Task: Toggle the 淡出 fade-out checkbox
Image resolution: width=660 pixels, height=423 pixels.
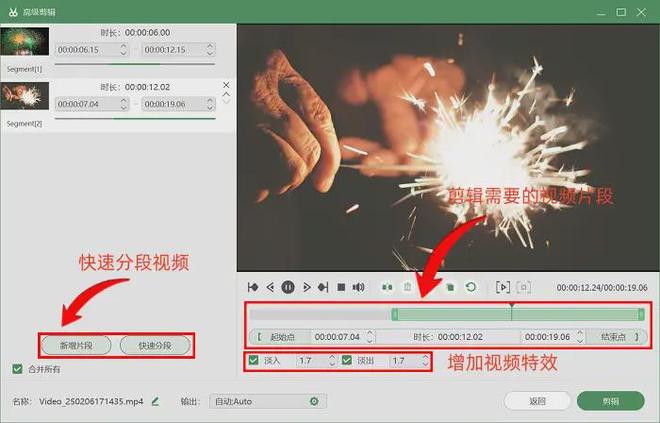Action: tap(347, 360)
